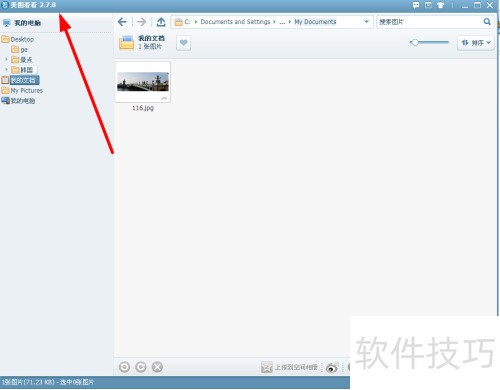Delete image using the bottom X icon
Screen dimensions: 500x390
(x=157, y=367)
